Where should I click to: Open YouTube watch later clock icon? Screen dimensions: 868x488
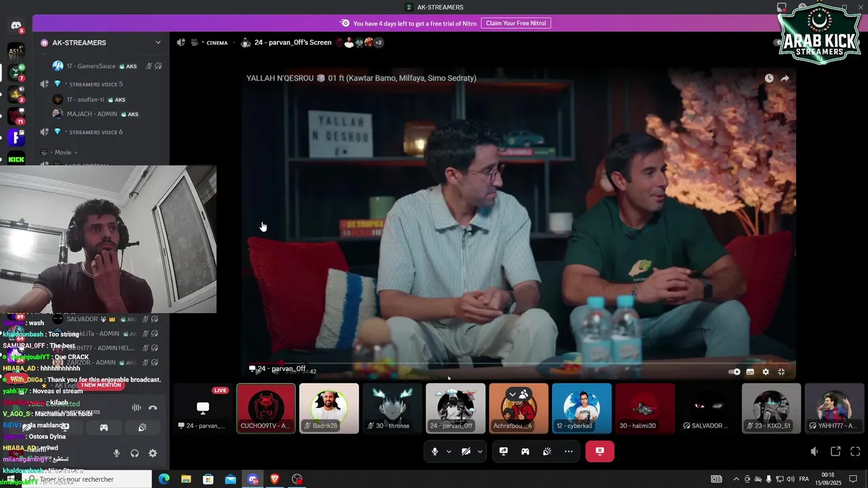tap(769, 78)
